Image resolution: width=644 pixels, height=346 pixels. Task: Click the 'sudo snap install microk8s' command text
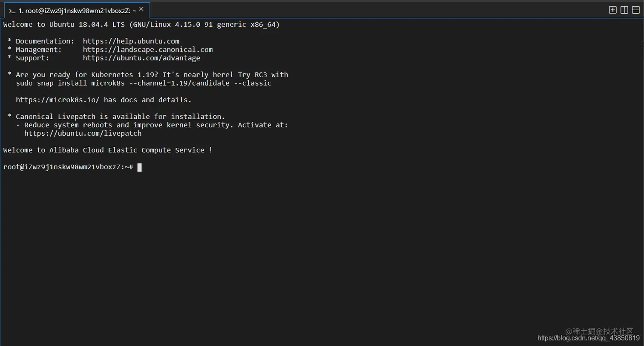144,83
